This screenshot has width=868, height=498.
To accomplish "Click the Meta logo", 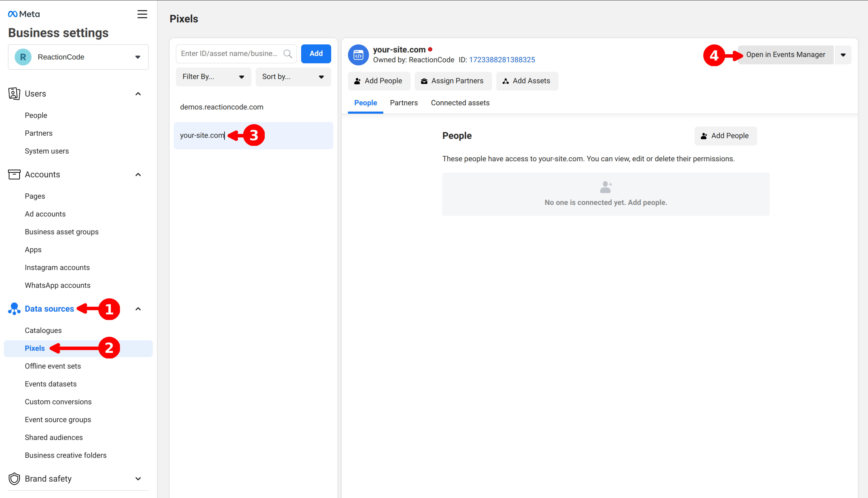I will point(24,14).
